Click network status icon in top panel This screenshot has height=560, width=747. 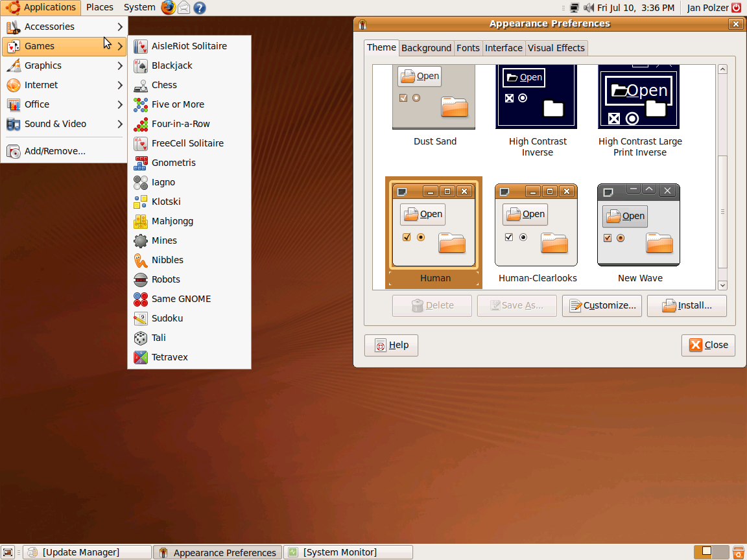coord(575,8)
